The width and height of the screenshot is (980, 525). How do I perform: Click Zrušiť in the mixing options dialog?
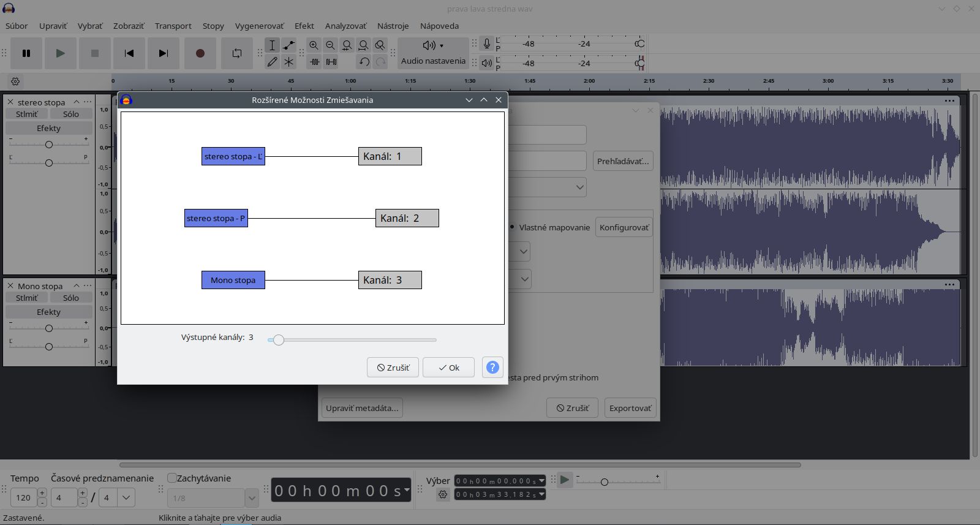[393, 368]
